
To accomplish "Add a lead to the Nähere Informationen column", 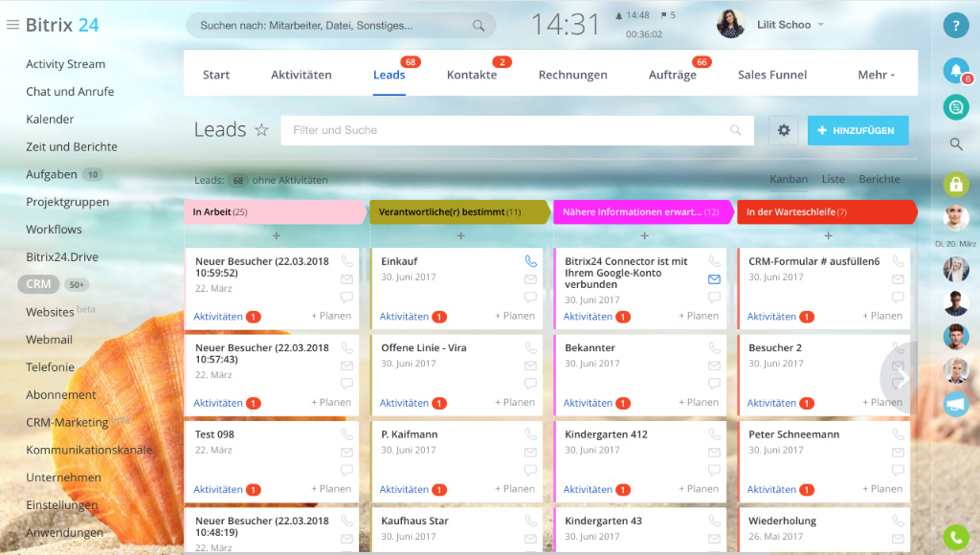I will coord(644,235).
